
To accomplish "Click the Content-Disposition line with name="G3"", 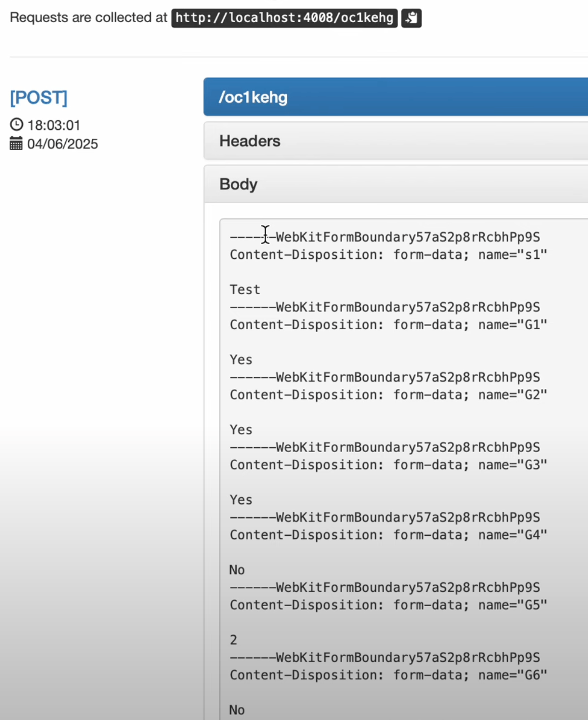I will (x=388, y=465).
